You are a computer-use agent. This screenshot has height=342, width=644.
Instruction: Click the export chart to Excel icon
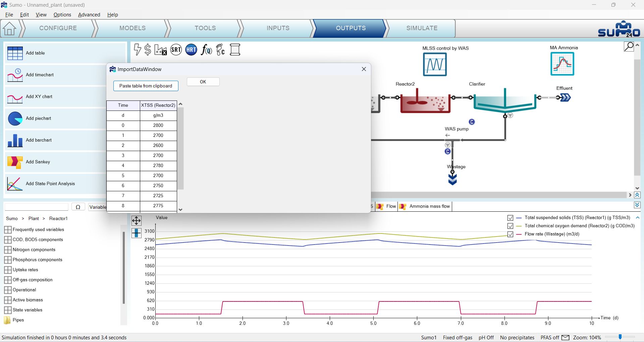tap(160, 50)
